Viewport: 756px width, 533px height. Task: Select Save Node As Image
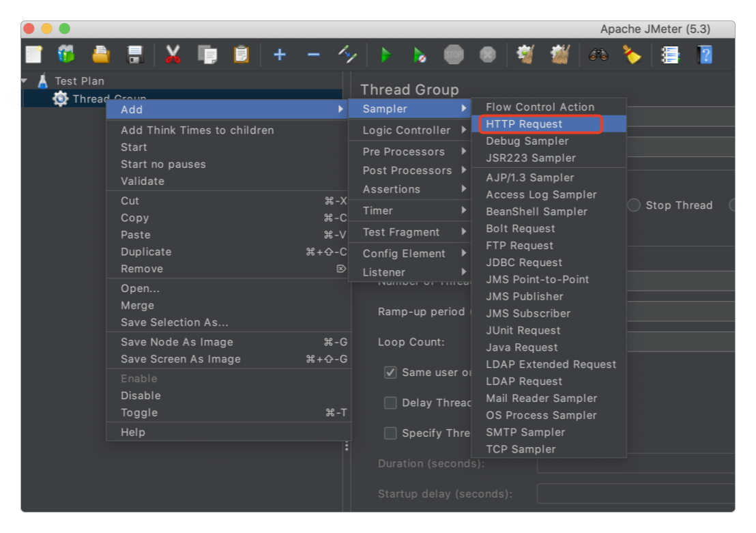(228, 342)
